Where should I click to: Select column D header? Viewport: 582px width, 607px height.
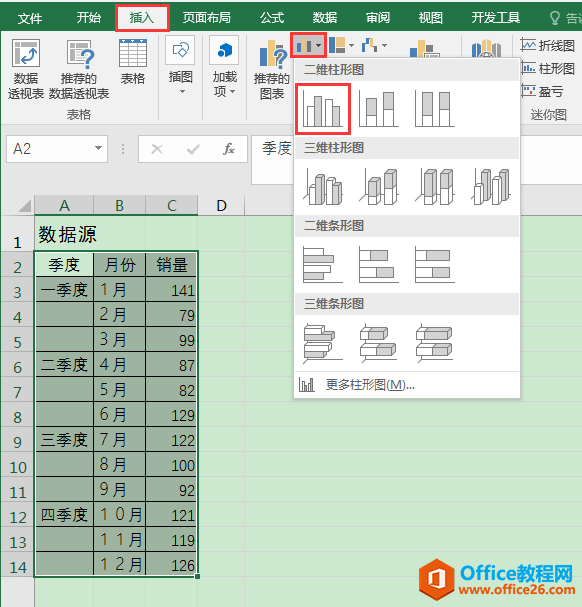pos(221,206)
